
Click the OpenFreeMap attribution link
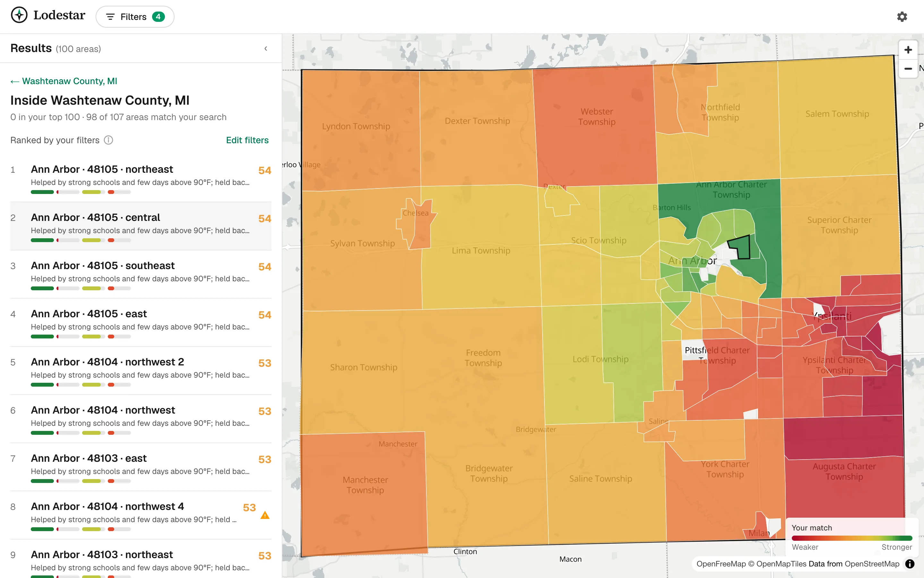721,564
